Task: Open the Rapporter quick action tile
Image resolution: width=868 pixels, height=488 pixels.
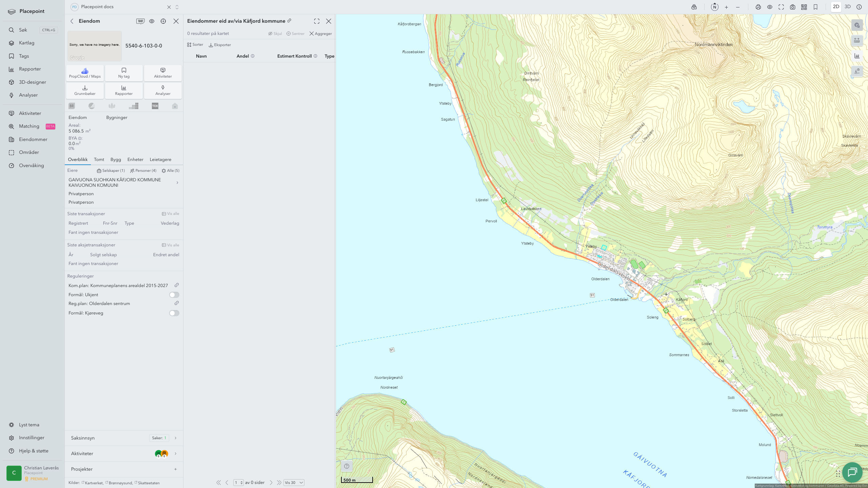Action: tap(124, 90)
